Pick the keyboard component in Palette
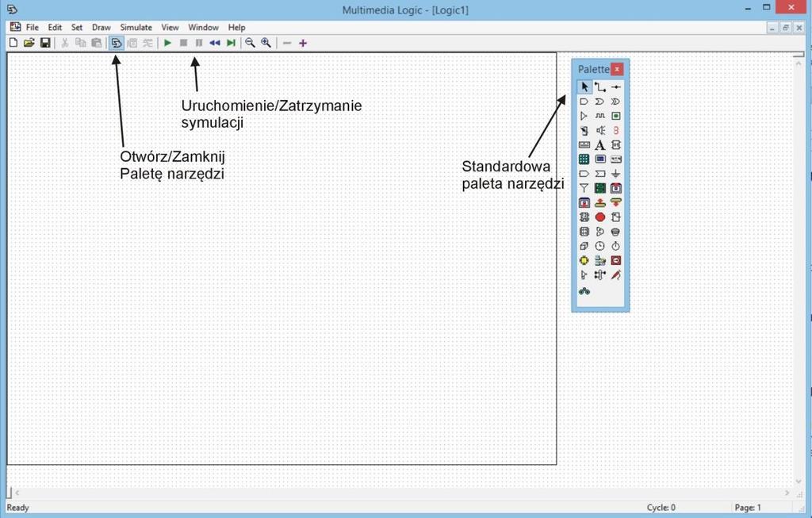Image resolution: width=812 pixels, height=518 pixels. point(584,145)
